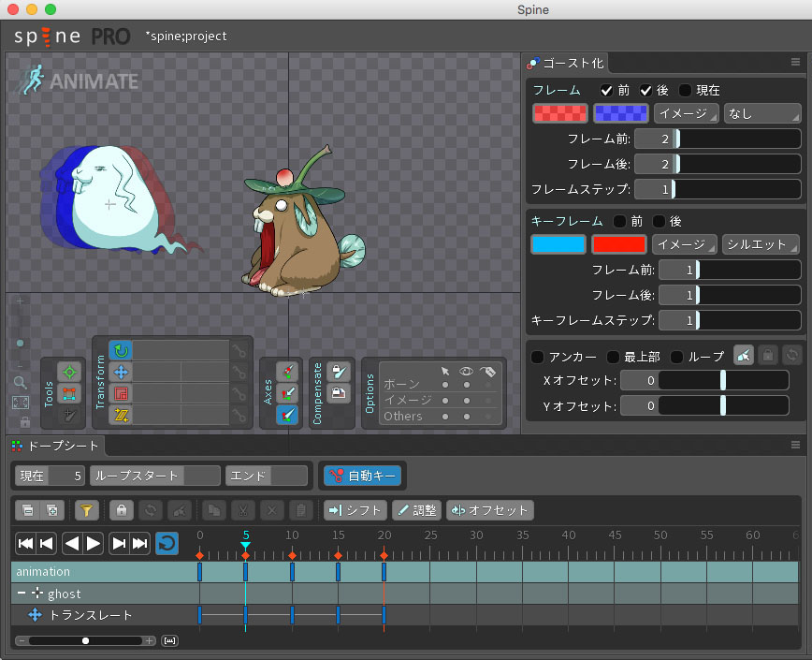Play animation forward
Screen dimensions: 812x660
pyautogui.click(x=94, y=543)
